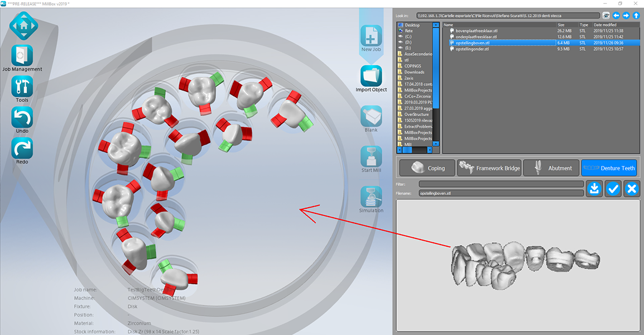Open the Downloads folder
This screenshot has height=335, width=644.
tap(414, 72)
